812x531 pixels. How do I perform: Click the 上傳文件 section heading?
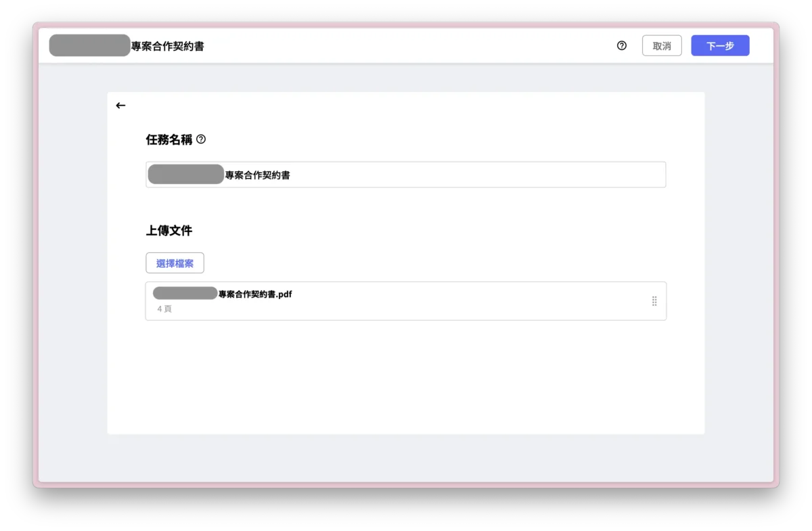pos(169,230)
